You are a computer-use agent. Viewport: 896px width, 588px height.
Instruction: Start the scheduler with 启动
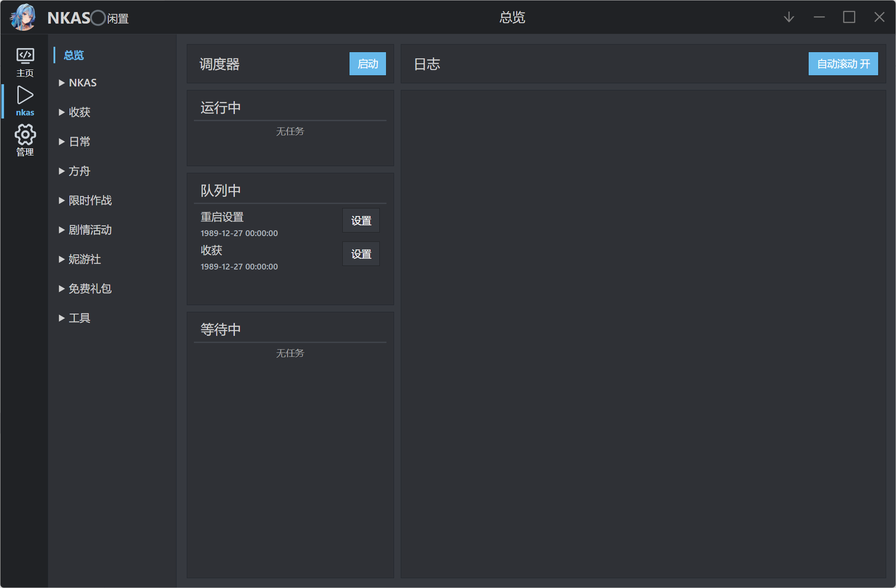pyautogui.click(x=367, y=64)
